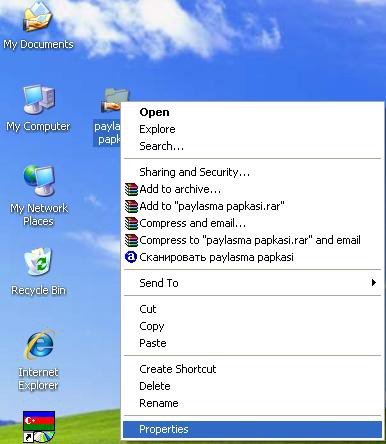Image resolution: width=386 pixels, height=444 pixels.
Task: Select Create Shortcut menu entry
Action: point(252,369)
